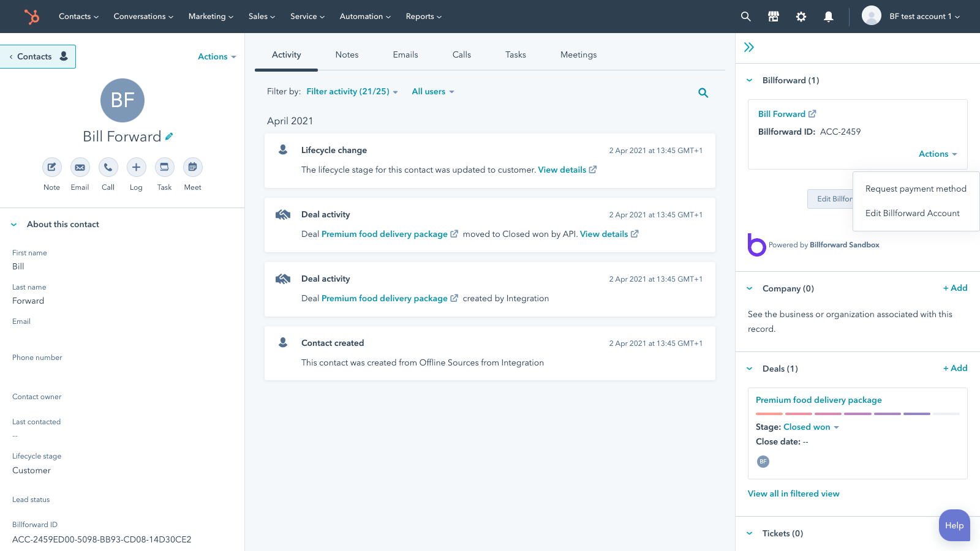Log an activity with the Log icon
This screenshot has width=980, height=551.
pyautogui.click(x=136, y=167)
